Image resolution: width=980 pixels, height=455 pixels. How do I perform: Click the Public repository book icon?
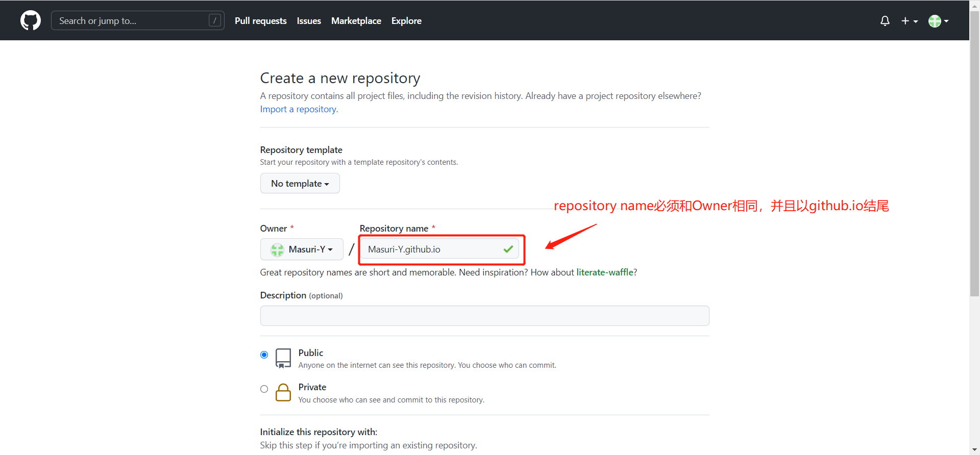[x=283, y=358]
